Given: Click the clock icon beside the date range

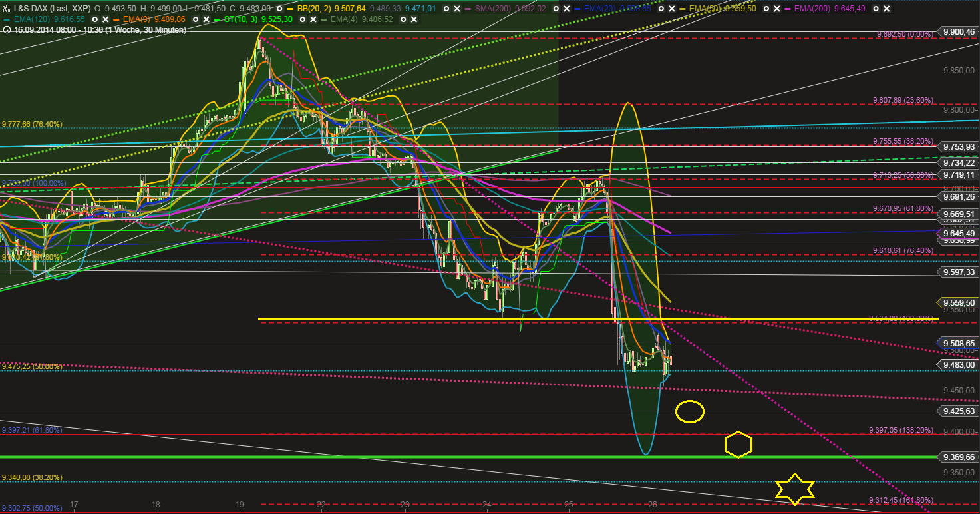Looking at the screenshot, I should [7, 30].
